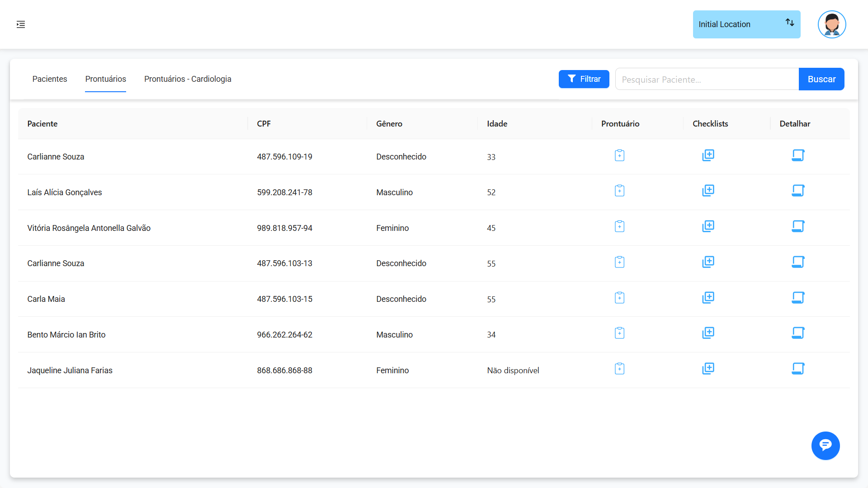The image size is (868, 488).
Task: Select the Prontuários tab
Action: pos(105,79)
